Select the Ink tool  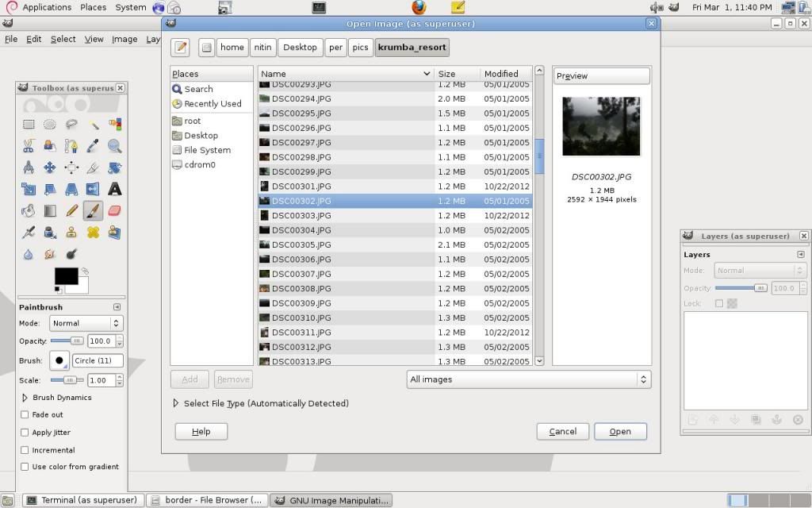tap(50, 233)
